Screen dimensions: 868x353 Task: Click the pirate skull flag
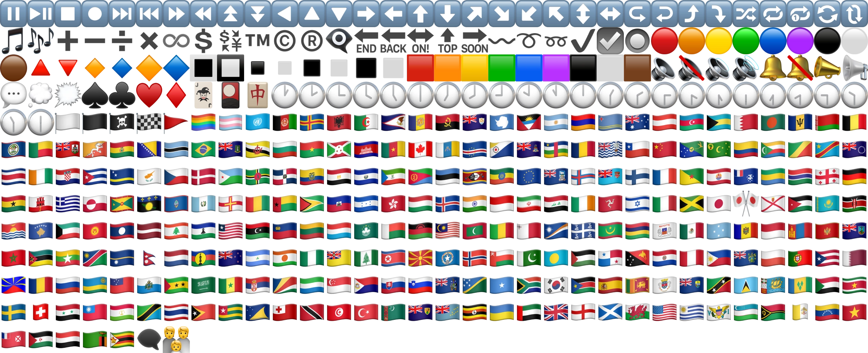[x=122, y=122]
